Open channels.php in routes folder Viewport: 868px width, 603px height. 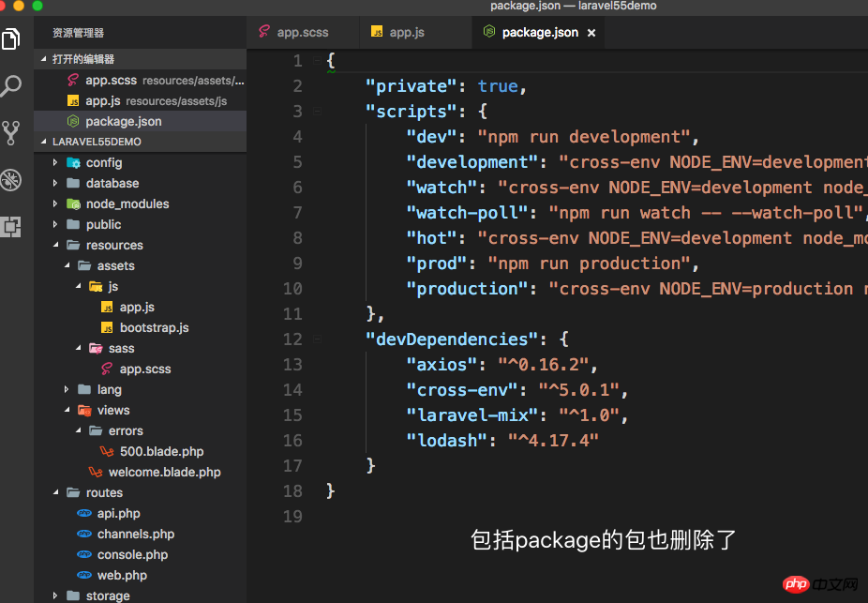tap(140, 534)
